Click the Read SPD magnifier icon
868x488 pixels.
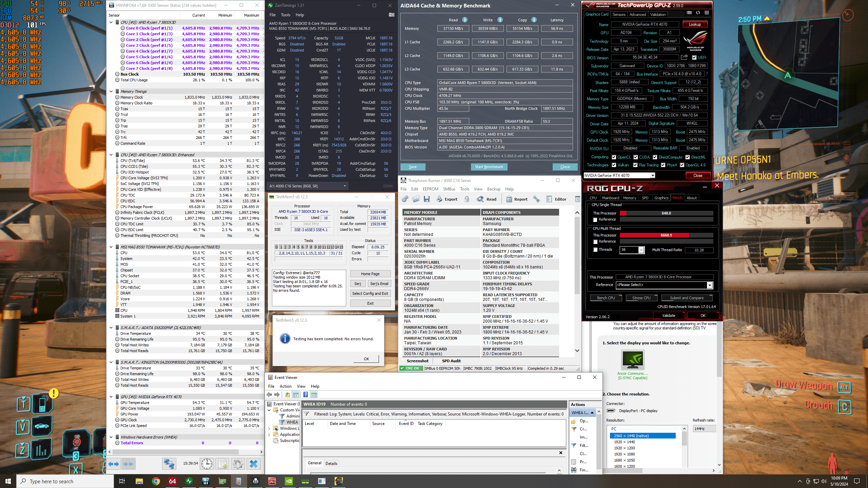pos(480,199)
